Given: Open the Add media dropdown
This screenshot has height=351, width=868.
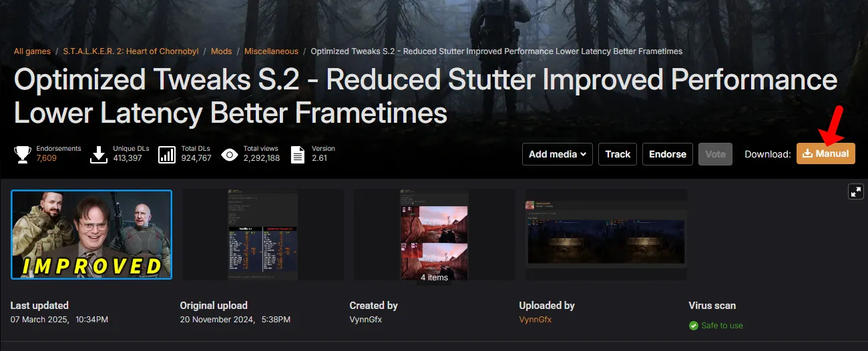Looking at the screenshot, I should (x=557, y=154).
